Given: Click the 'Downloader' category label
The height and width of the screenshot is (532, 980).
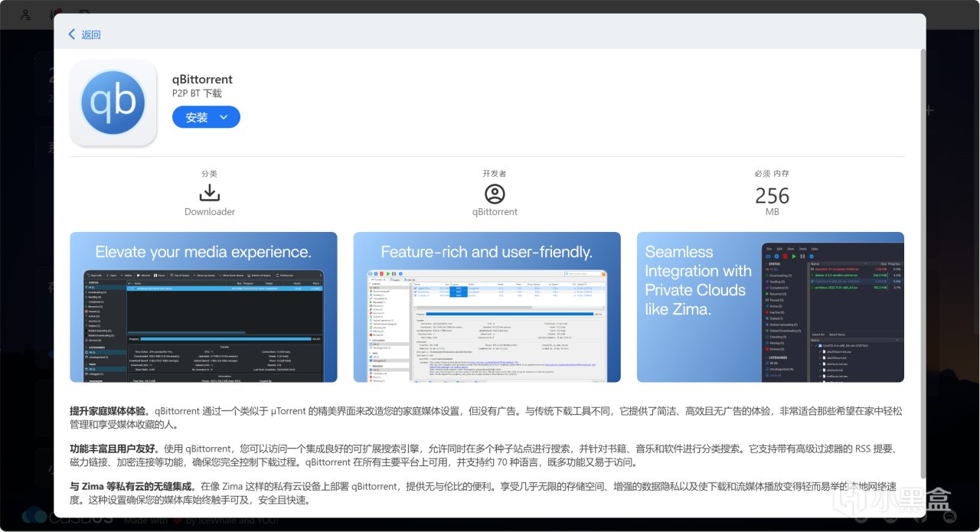Looking at the screenshot, I should pyautogui.click(x=210, y=211).
